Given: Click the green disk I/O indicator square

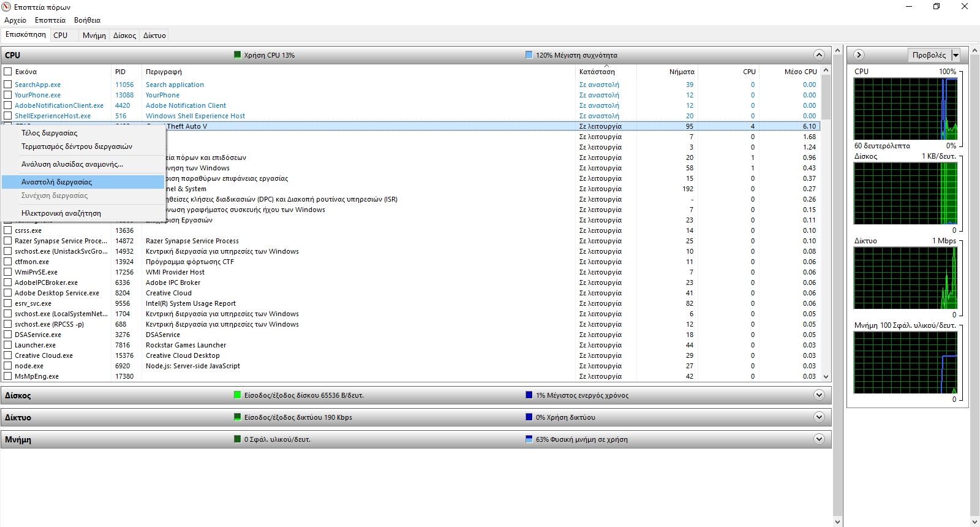Looking at the screenshot, I should tap(238, 395).
